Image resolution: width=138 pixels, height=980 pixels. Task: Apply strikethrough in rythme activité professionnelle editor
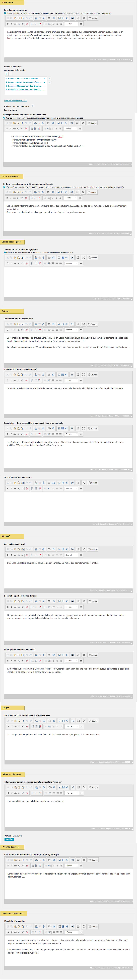(15, 434)
